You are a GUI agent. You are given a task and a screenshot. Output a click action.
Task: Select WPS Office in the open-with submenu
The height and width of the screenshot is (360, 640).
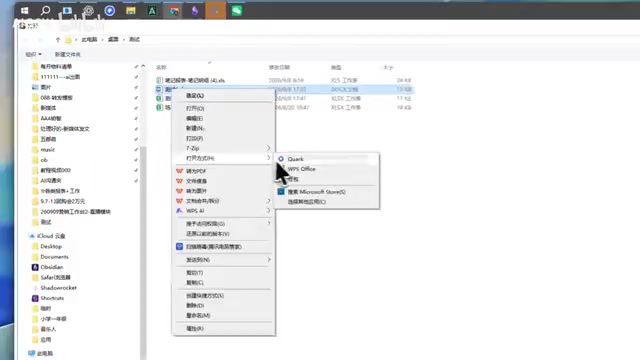tap(302, 169)
